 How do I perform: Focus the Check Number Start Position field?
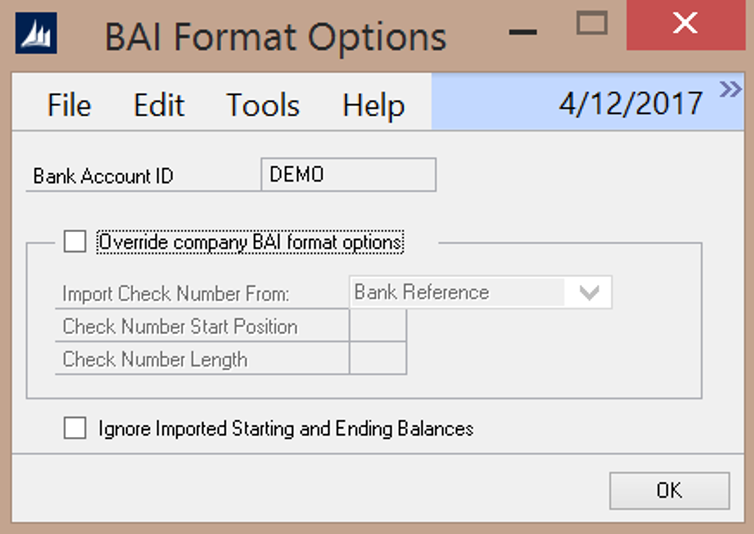378,326
